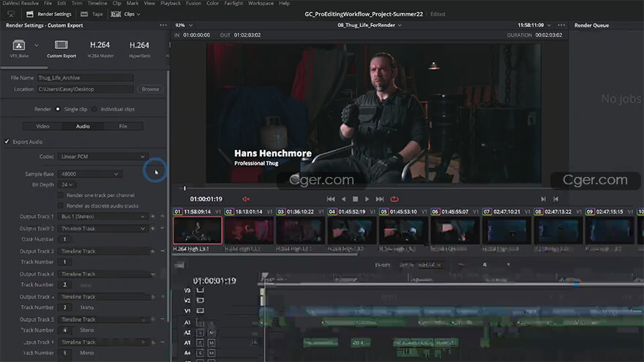
Task: Open the Fusion menu
Action: pos(193,3)
